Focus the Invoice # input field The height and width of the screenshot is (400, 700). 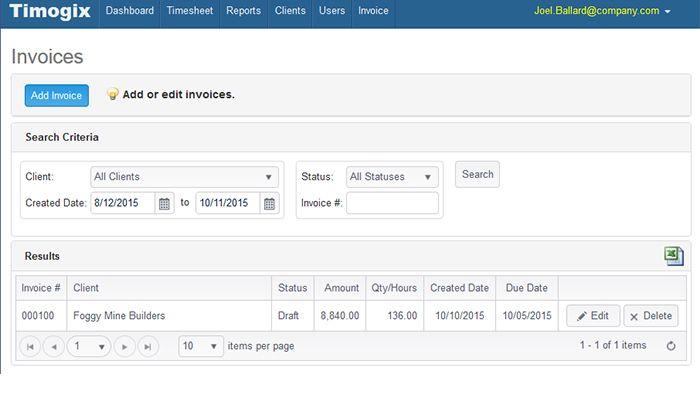392,203
